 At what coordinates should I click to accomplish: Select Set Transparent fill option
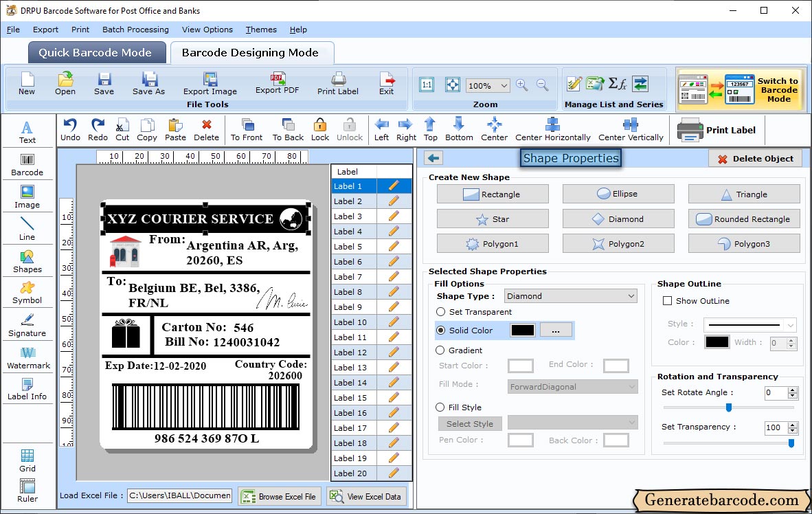point(441,312)
